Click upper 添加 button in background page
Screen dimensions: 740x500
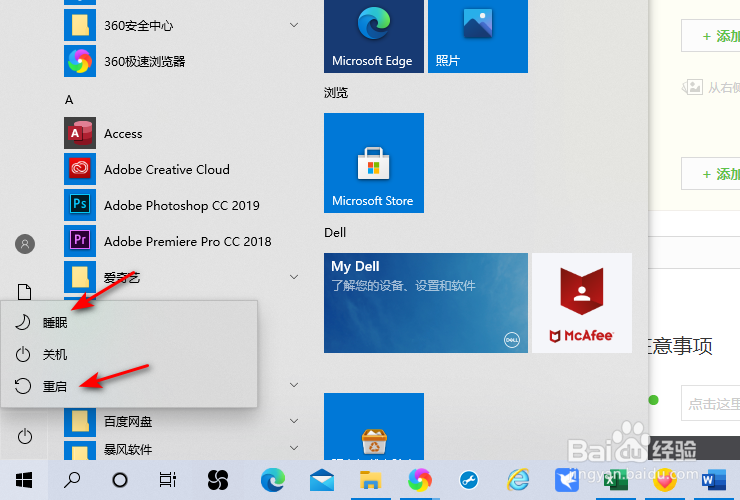(710, 36)
